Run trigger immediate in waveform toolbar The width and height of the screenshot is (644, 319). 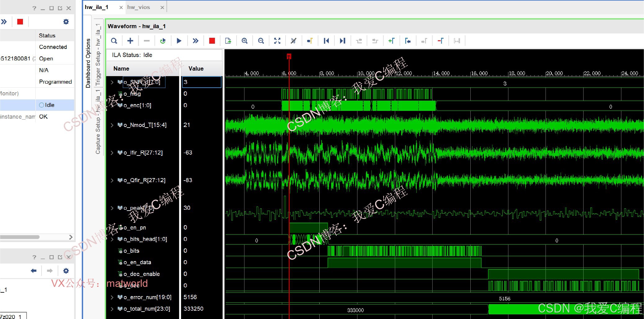point(195,41)
